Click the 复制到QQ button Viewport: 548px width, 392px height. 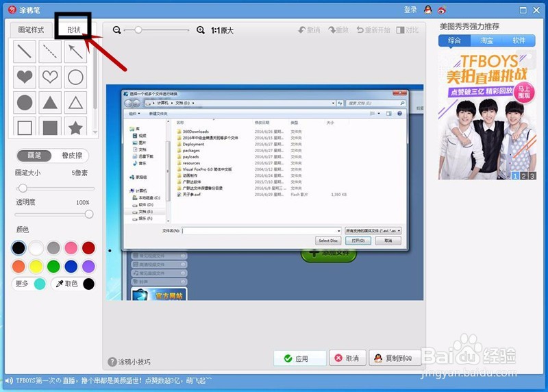click(x=395, y=358)
